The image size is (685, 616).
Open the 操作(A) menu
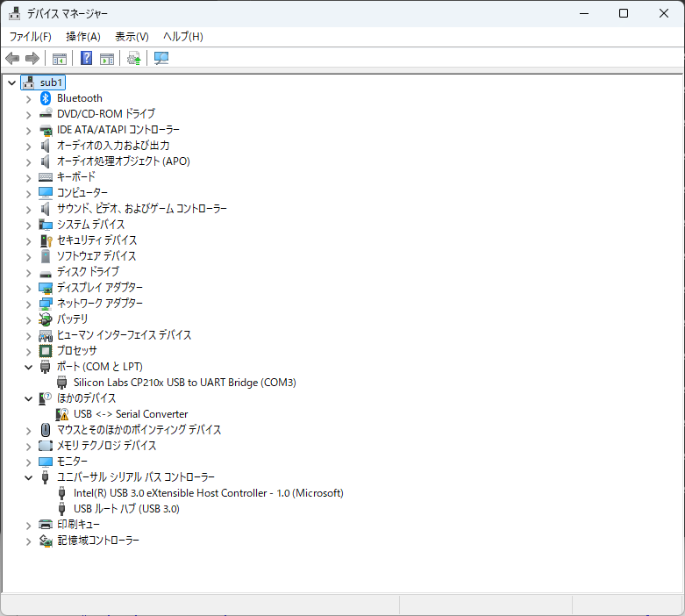pos(83,37)
